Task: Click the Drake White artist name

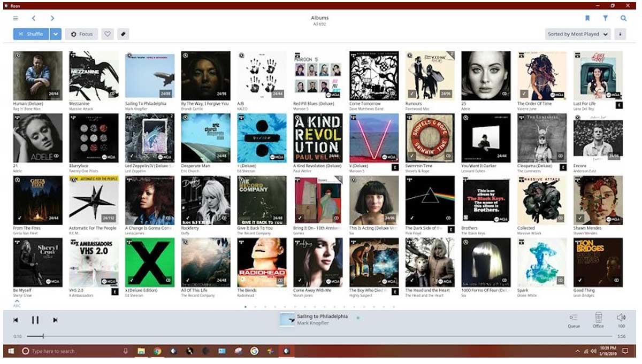Action: click(527, 296)
